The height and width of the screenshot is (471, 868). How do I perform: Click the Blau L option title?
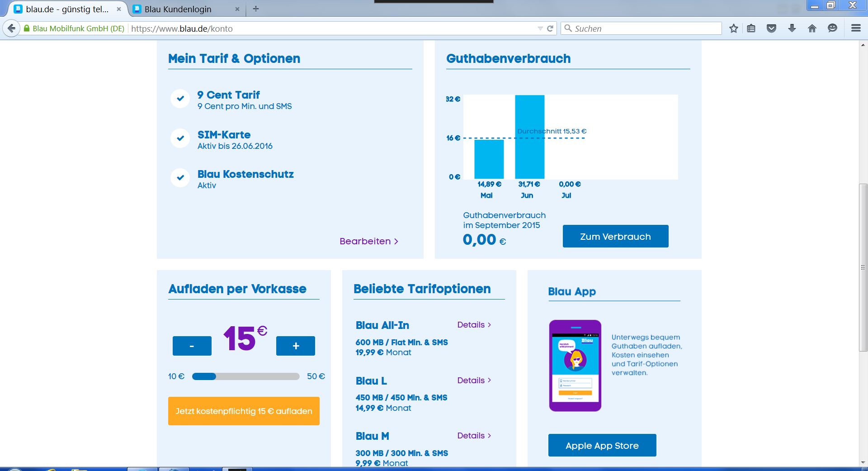[x=371, y=381]
